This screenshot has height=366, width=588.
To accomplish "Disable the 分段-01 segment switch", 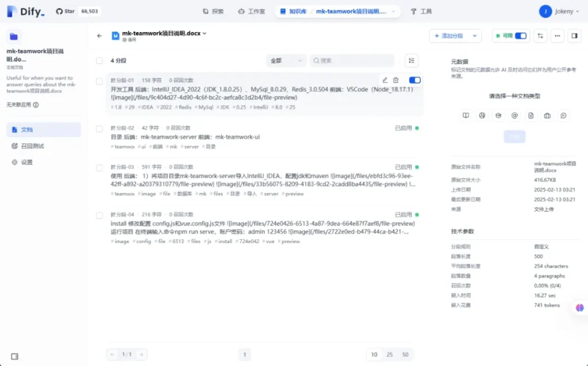I will click(x=415, y=80).
